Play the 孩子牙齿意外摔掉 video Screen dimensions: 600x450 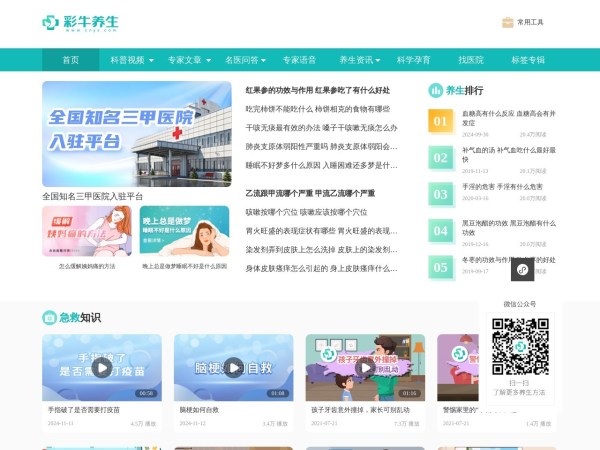point(365,367)
